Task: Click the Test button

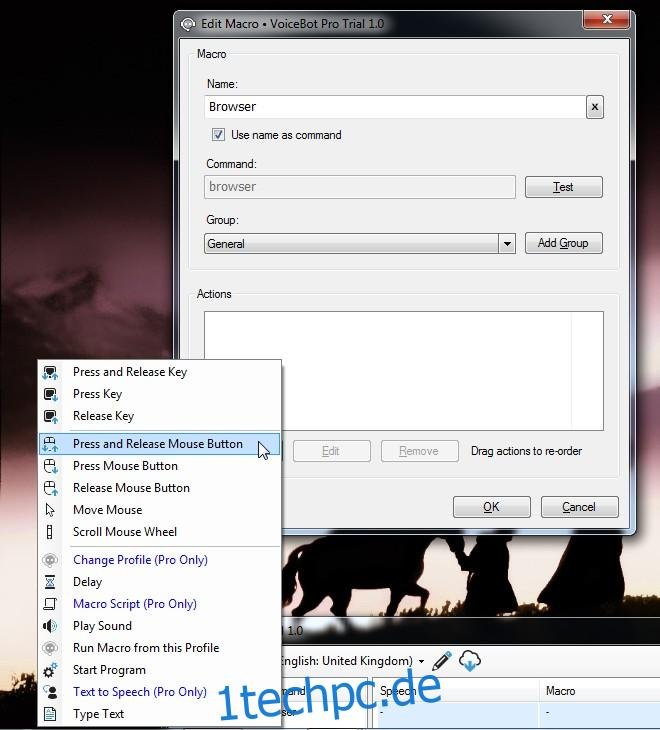Action: point(564,187)
